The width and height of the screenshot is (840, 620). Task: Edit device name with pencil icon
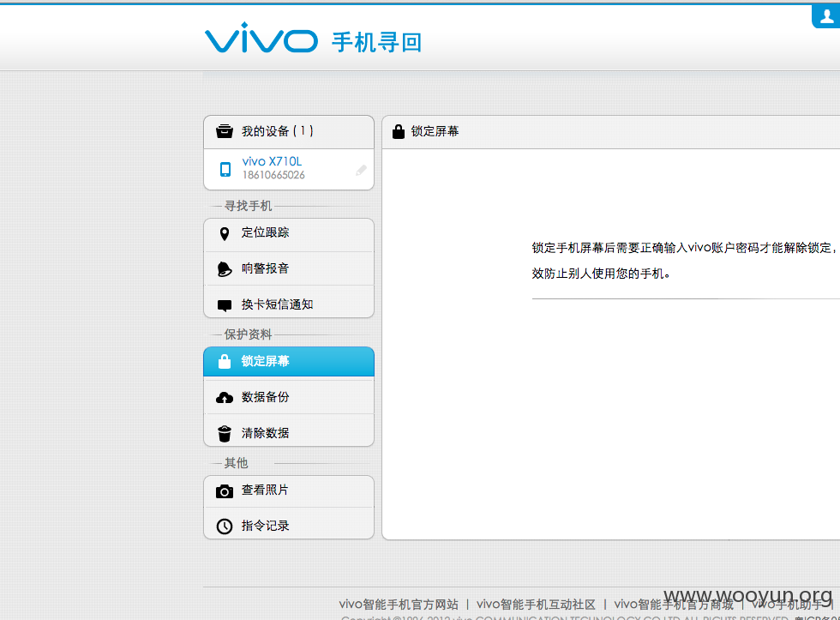361,171
